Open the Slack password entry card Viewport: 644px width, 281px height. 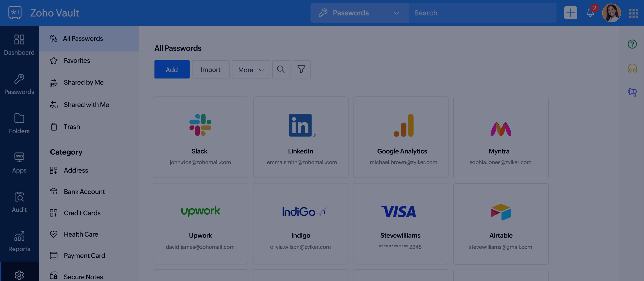click(x=200, y=137)
